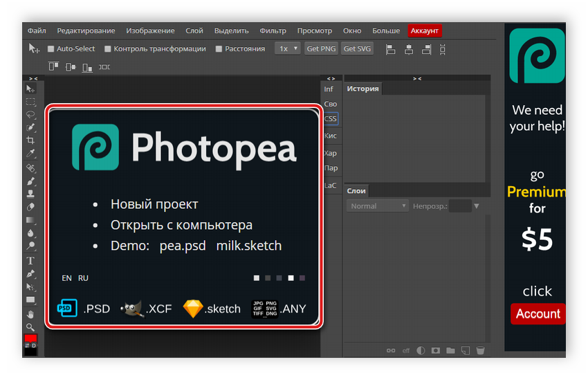Click Открыть с компьютера link

tap(181, 225)
